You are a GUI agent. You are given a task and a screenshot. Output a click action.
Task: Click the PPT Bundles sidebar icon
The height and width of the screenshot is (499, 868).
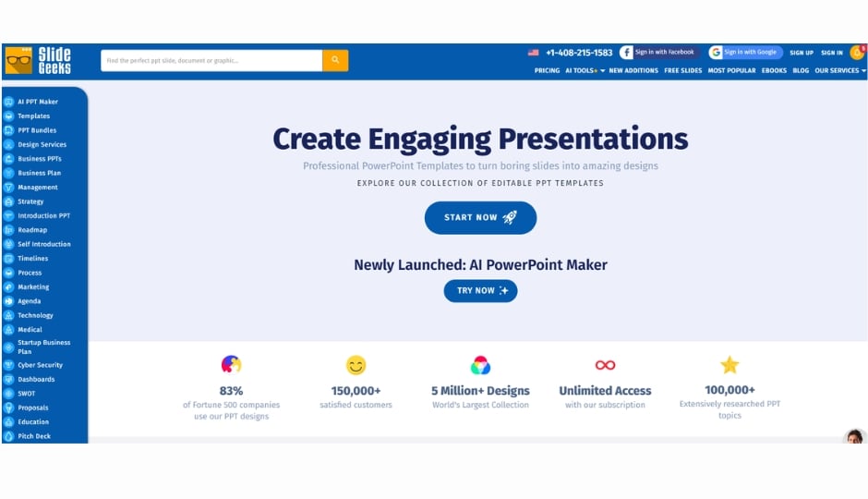(9, 130)
